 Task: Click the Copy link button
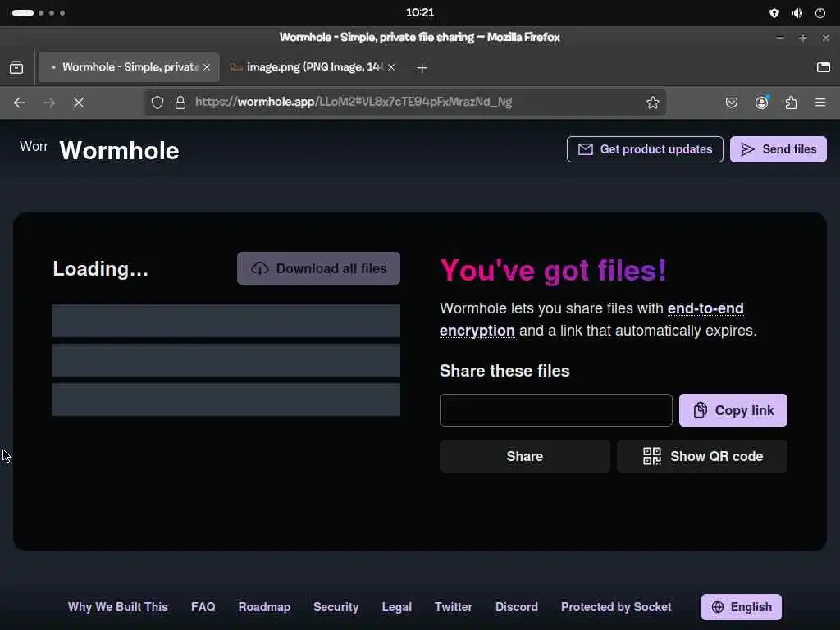coord(733,410)
